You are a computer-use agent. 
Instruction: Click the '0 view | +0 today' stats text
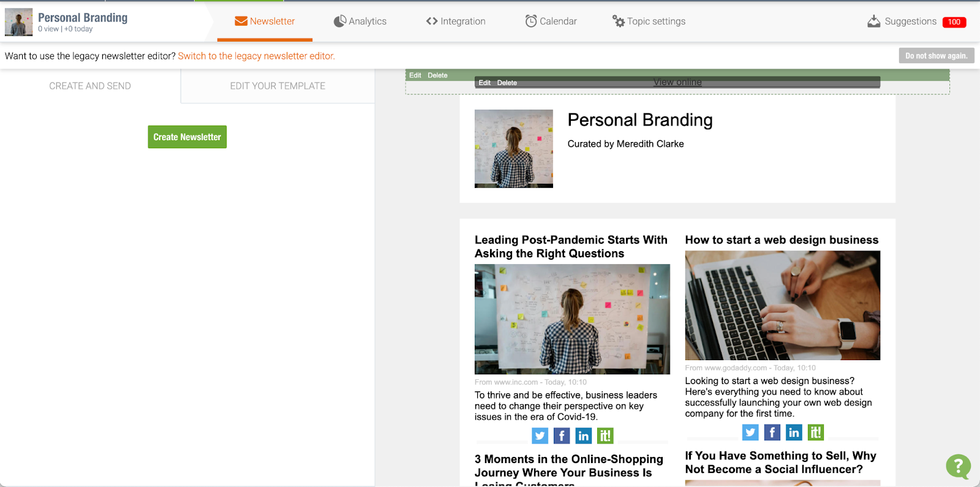coord(66,29)
